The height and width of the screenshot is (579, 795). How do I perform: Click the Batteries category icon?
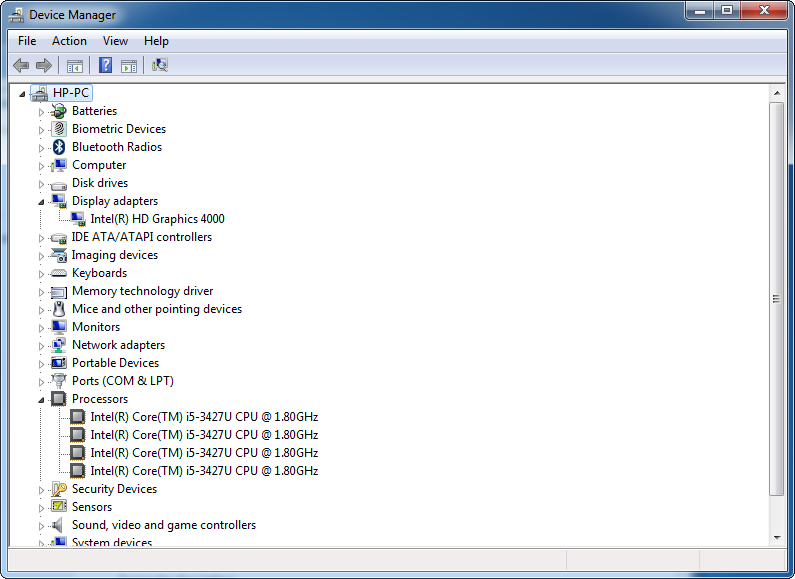pos(59,111)
